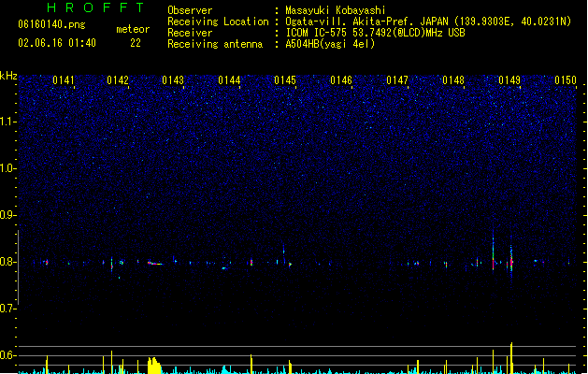Click the 0.9 kHz axis label
The height and width of the screenshot is (374, 588).
pyautogui.click(x=7, y=215)
